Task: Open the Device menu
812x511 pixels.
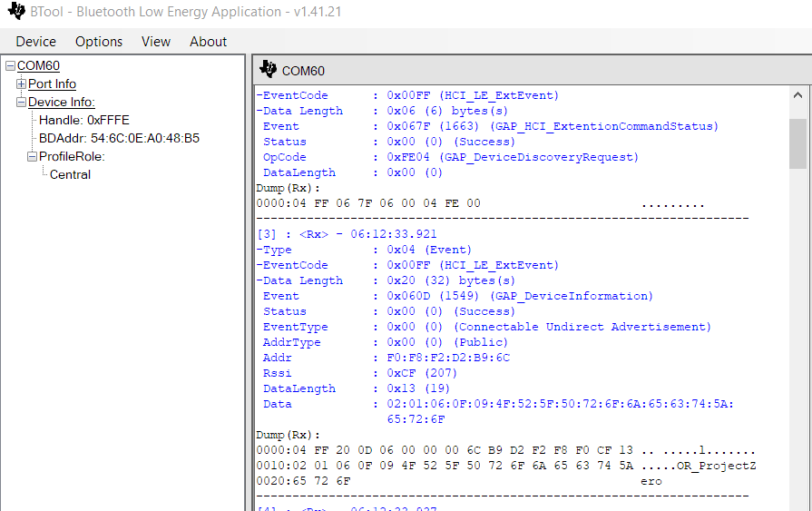Action: click(35, 42)
